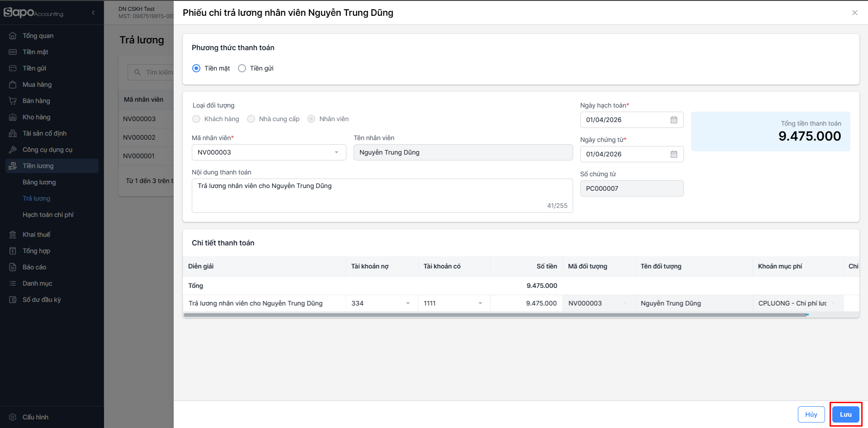Expand the Mã nhân viên dropdown
The image size is (868, 428).
point(336,152)
